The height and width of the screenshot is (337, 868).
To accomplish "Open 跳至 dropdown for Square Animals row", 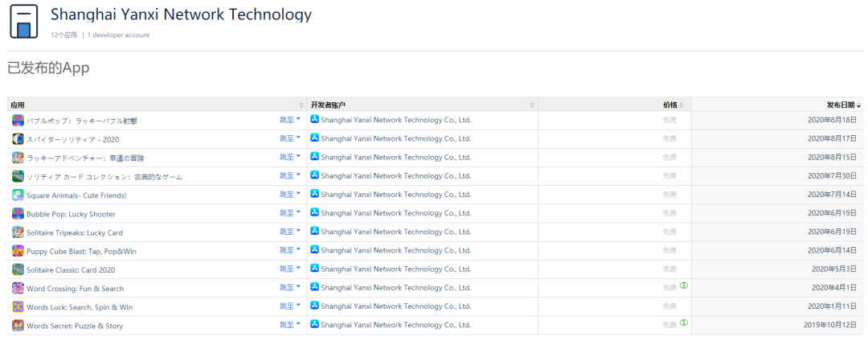I will pos(289,195).
